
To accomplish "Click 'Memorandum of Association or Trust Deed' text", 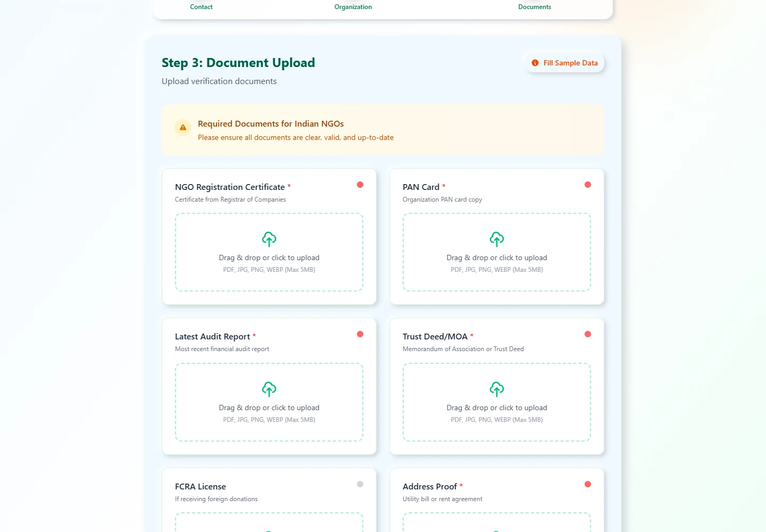I will (x=463, y=349).
